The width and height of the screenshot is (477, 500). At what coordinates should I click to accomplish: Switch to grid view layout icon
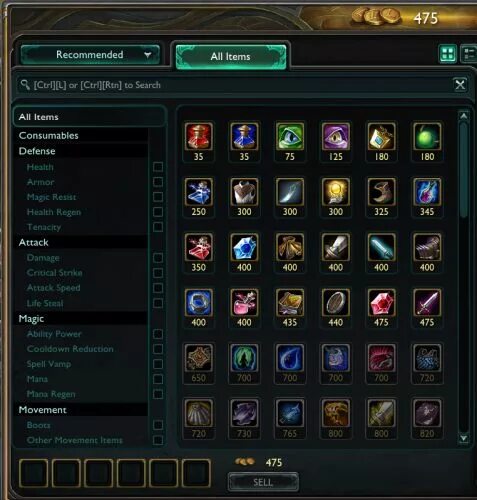pyautogui.click(x=447, y=54)
